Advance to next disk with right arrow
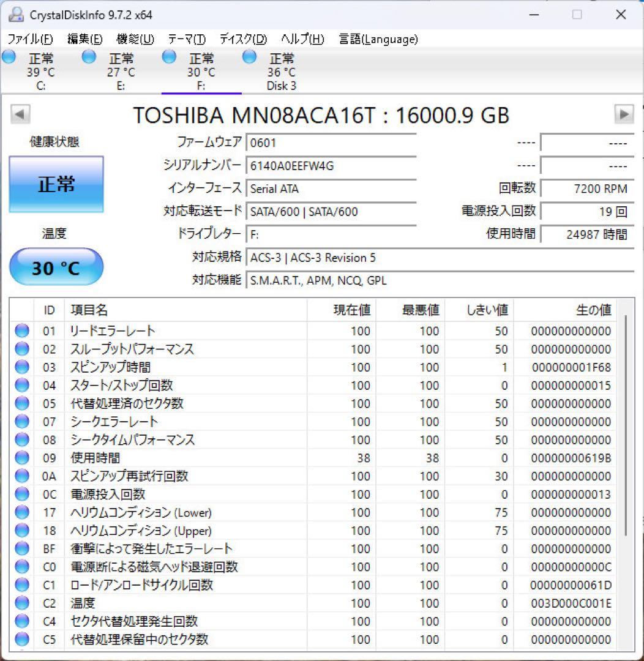The width and height of the screenshot is (644, 661). click(x=624, y=114)
